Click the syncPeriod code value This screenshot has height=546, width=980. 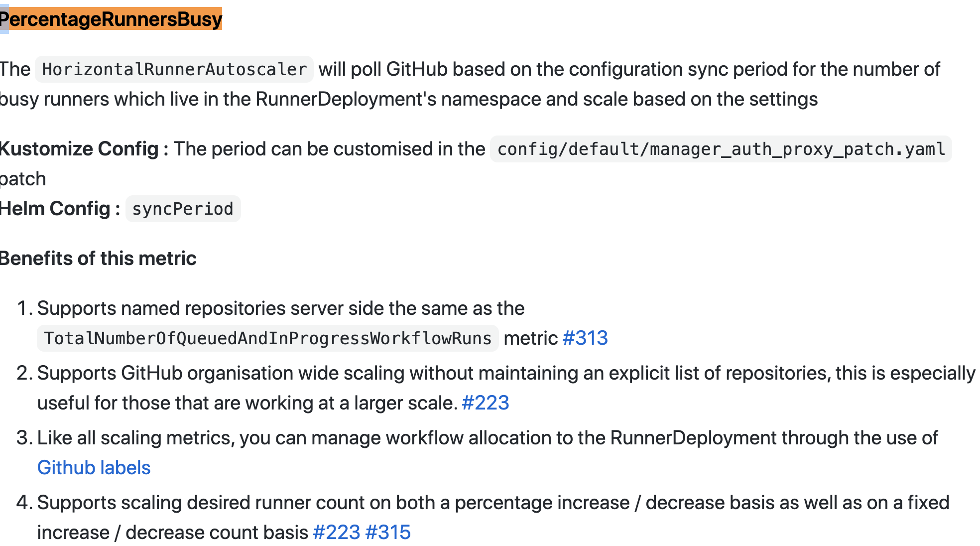pos(183,209)
